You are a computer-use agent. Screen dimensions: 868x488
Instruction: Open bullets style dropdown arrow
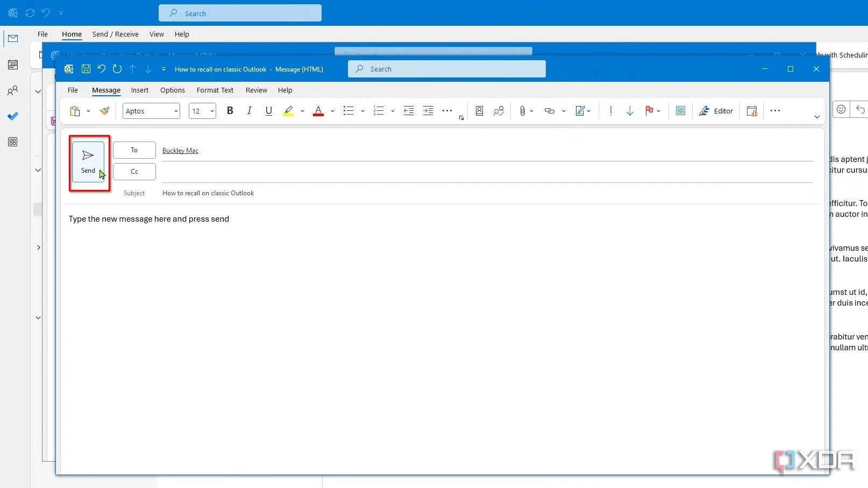point(362,111)
